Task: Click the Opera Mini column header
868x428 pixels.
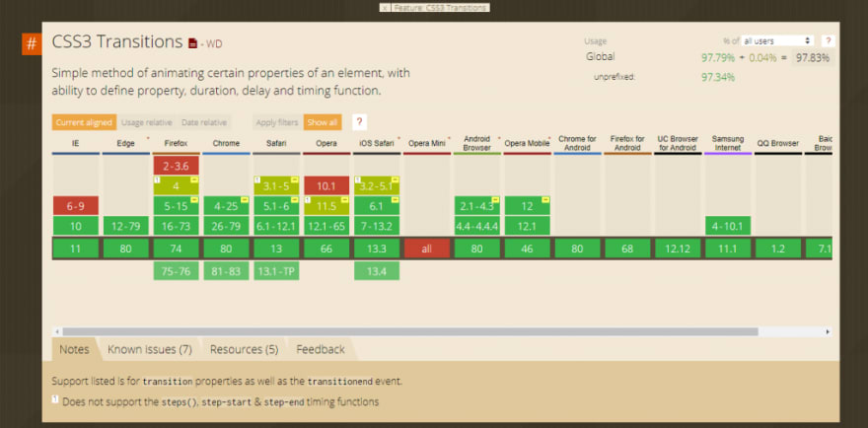Action: tap(427, 143)
